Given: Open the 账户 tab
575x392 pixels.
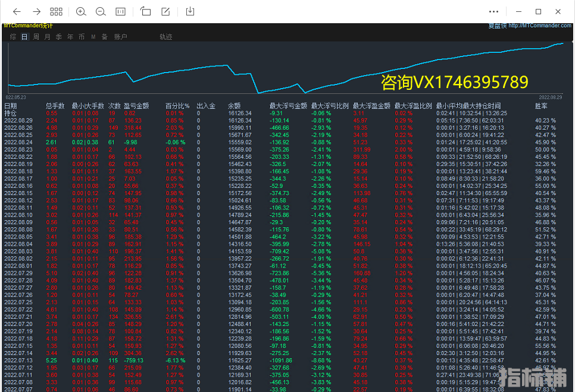Looking at the screenshot, I should (x=120, y=37).
